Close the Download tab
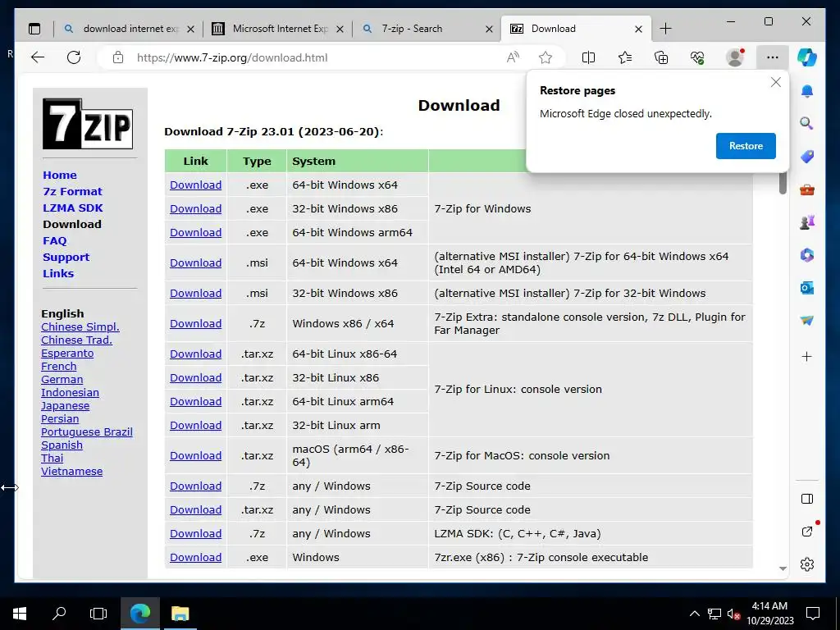This screenshot has height=630, width=840. [638, 29]
